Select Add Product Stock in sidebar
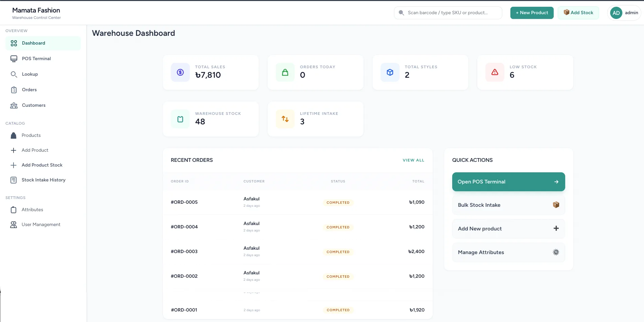 (42, 165)
